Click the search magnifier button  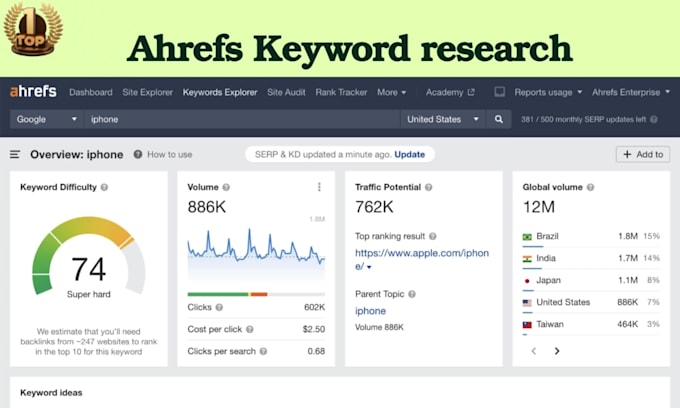pos(499,119)
